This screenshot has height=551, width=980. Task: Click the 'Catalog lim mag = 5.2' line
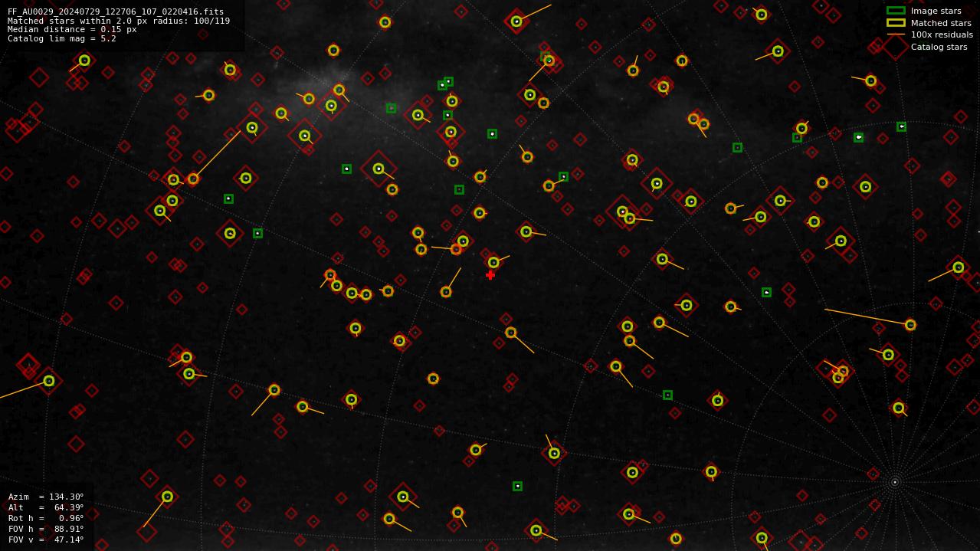pos(62,38)
